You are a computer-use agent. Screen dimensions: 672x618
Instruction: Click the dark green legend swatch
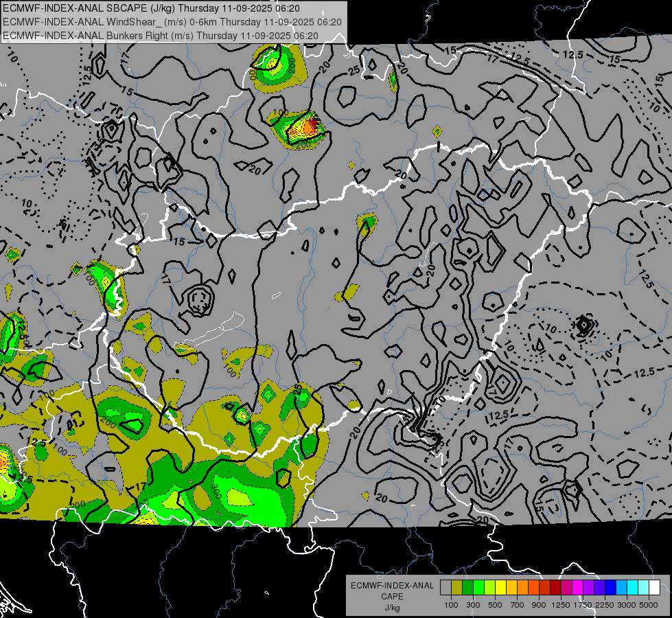pyautogui.click(x=467, y=588)
